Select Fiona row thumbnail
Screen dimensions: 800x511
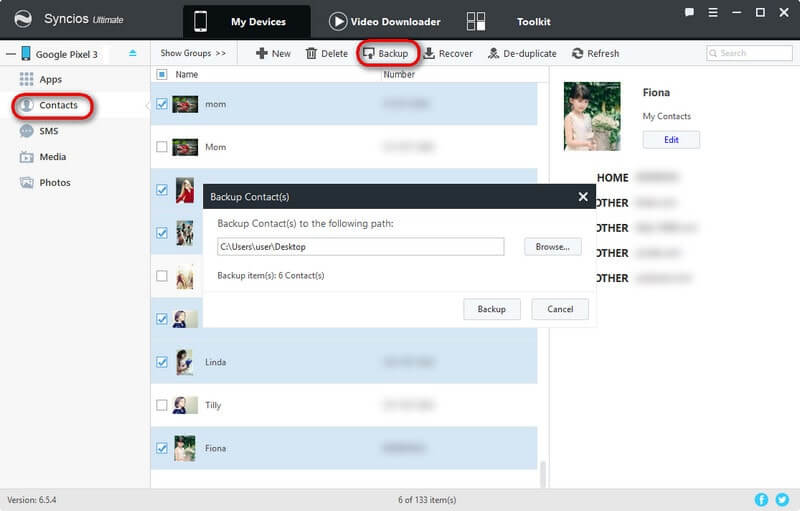coord(185,448)
